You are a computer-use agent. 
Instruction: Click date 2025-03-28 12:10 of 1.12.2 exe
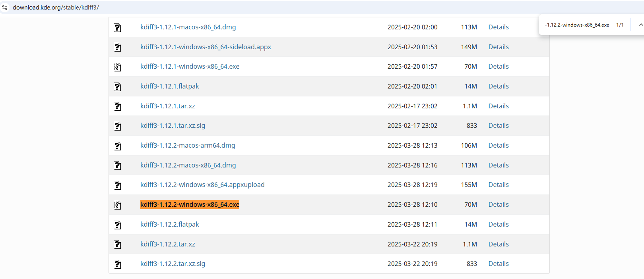[412, 204]
